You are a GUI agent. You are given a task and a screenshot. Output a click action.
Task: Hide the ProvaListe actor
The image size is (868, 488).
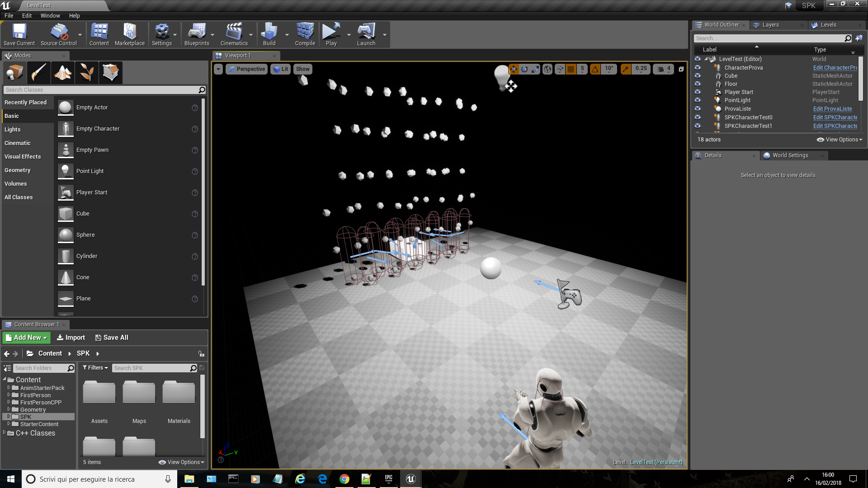coord(698,108)
